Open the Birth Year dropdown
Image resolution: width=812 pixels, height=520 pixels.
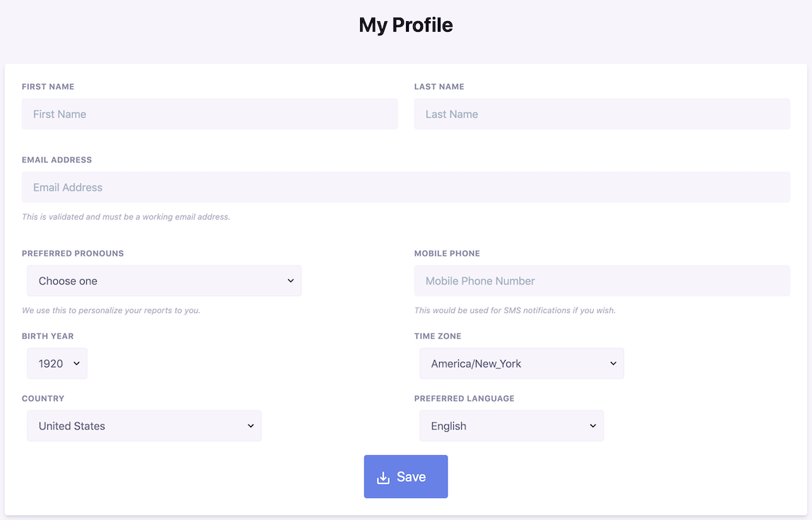tap(56, 363)
